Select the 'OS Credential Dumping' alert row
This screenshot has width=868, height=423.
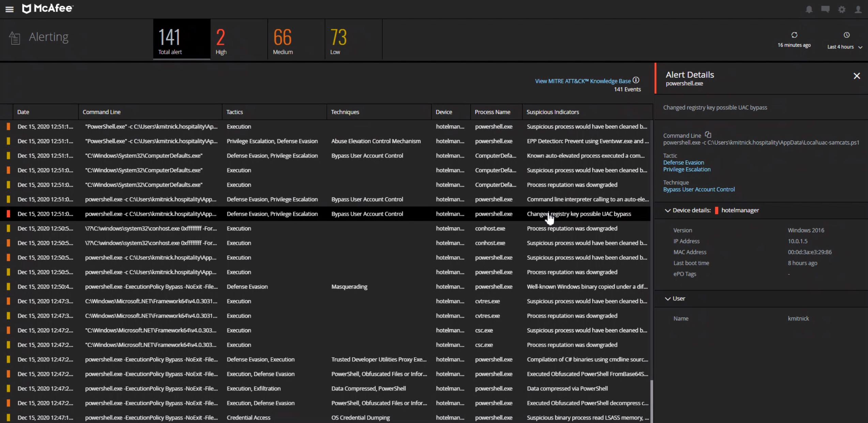[325, 418]
